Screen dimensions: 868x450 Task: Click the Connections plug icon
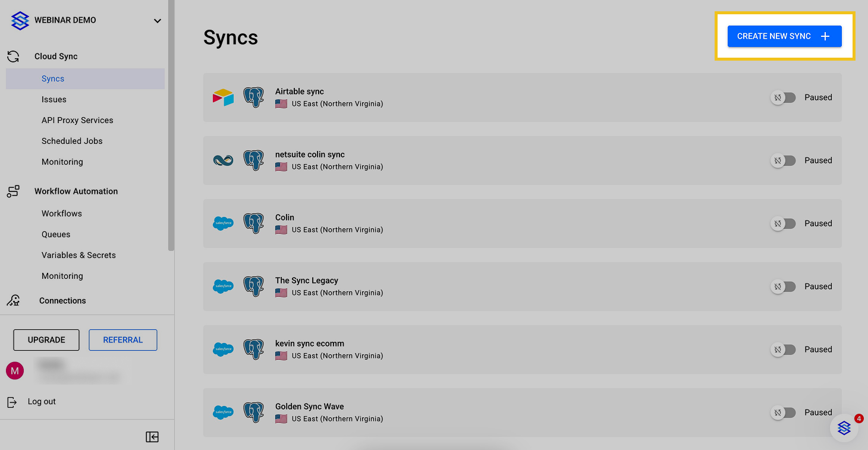tap(13, 301)
